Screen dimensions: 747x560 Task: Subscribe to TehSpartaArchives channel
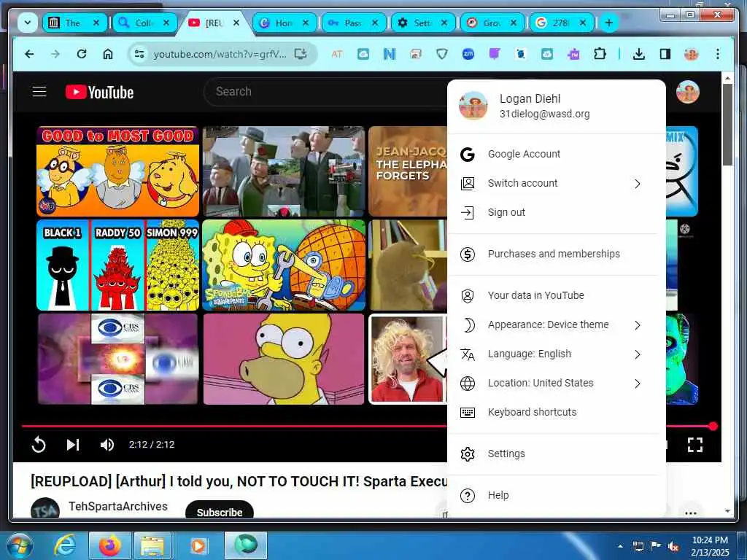pyautogui.click(x=220, y=511)
